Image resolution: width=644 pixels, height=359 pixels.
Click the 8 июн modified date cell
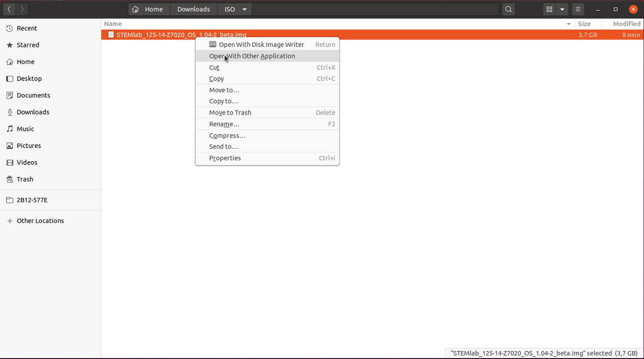(631, 35)
